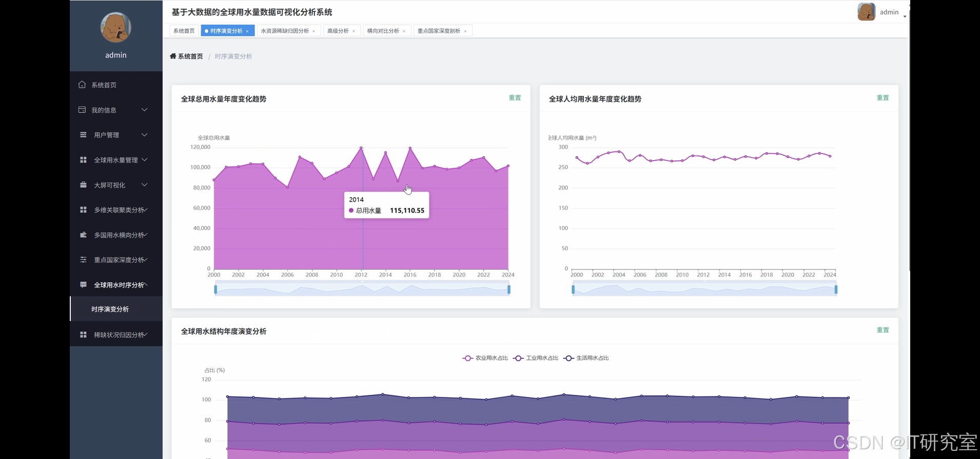Reset the 全球总用水量年度变化趋势 chart
This screenshot has height=459, width=980.
tap(515, 98)
